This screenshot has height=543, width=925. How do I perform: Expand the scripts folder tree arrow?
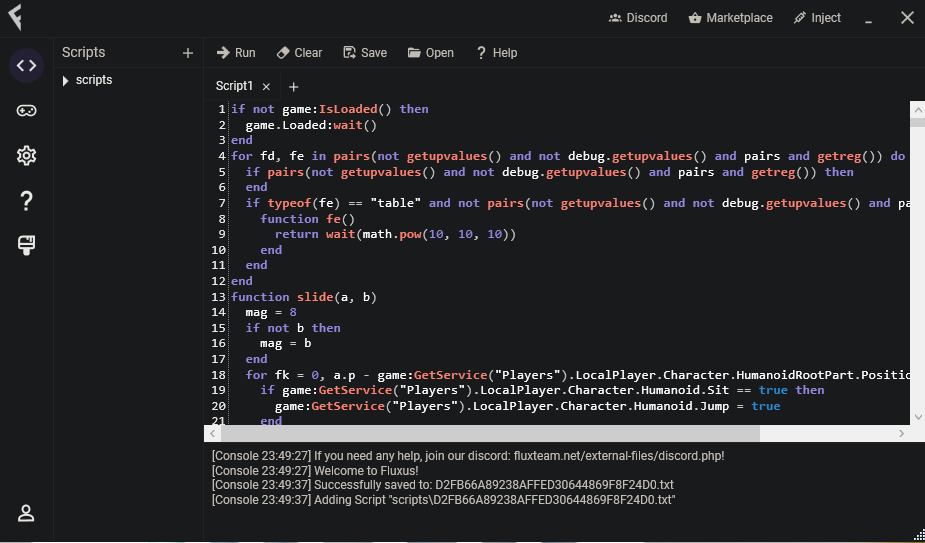click(x=65, y=81)
